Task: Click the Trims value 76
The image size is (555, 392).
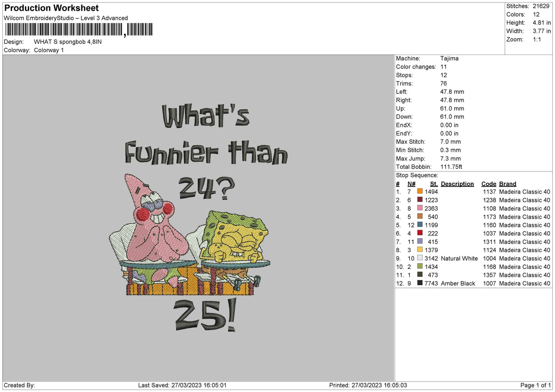Action: point(444,84)
